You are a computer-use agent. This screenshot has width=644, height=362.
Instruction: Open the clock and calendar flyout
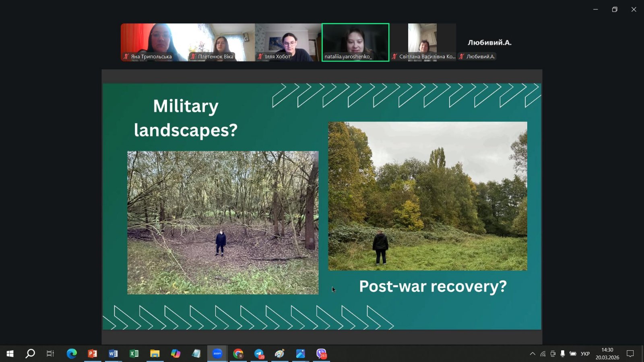point(607,354)
